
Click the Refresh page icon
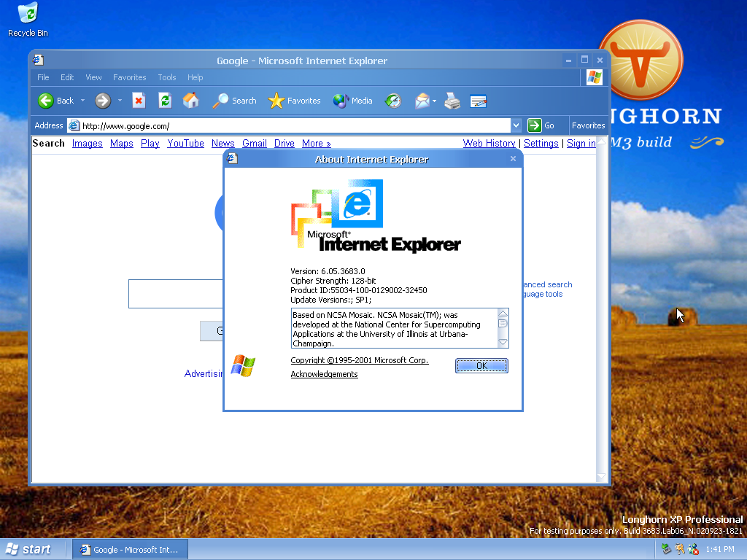coord(165,101)
